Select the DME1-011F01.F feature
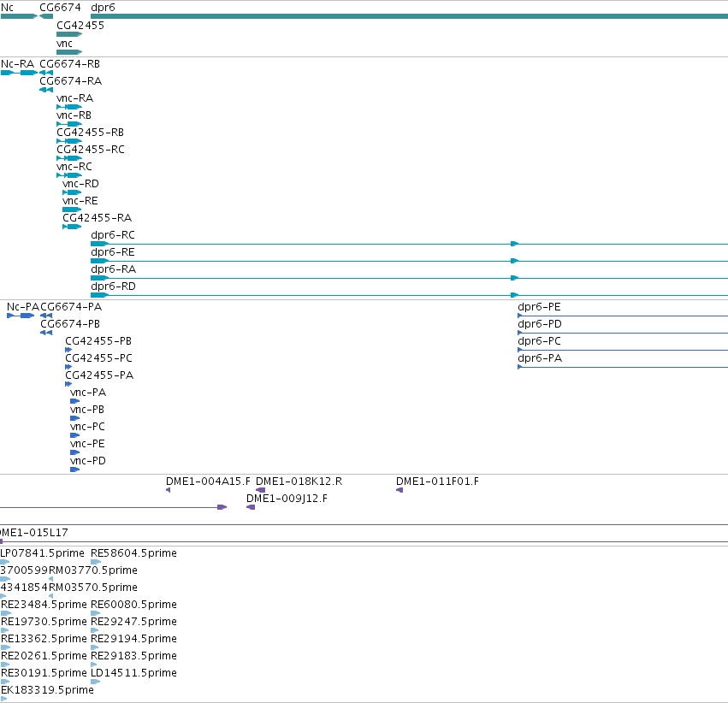Viewport: 728px width, 703px height. (x=400, y=490)
